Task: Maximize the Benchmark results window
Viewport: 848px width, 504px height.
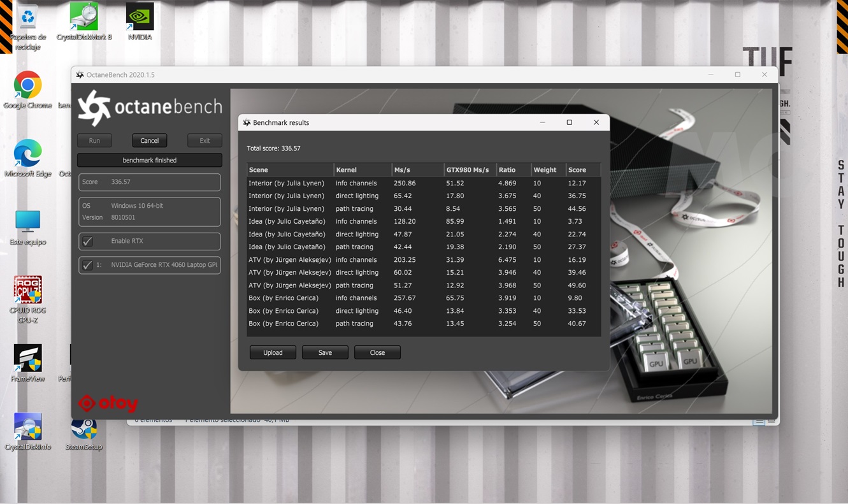Action: pos(569,122)
